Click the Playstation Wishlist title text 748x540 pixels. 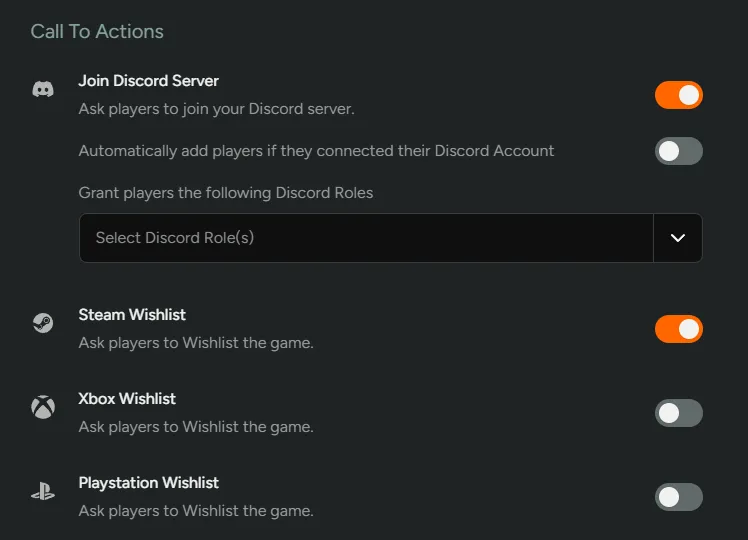point(149,482)
